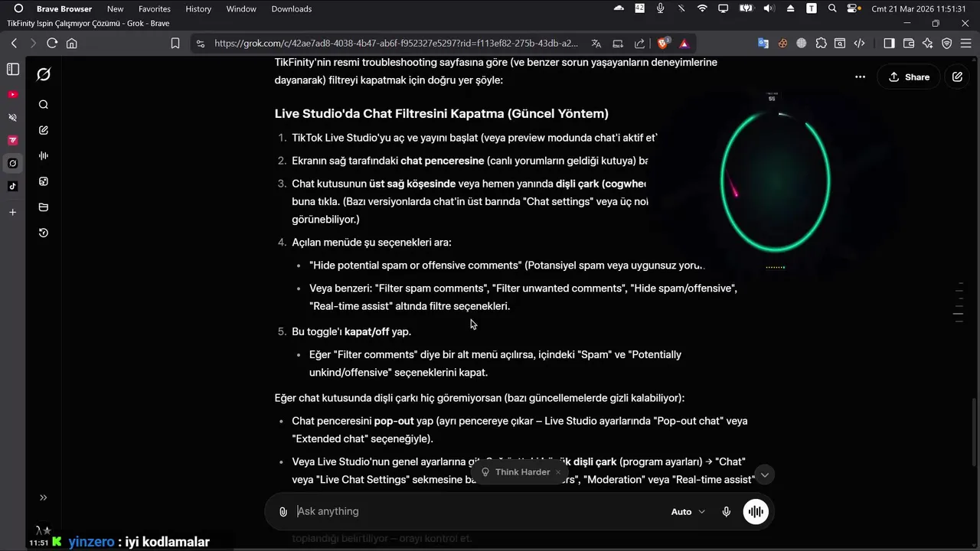Open the New menu
Viewport: 980px width, 551px height.
115,8
